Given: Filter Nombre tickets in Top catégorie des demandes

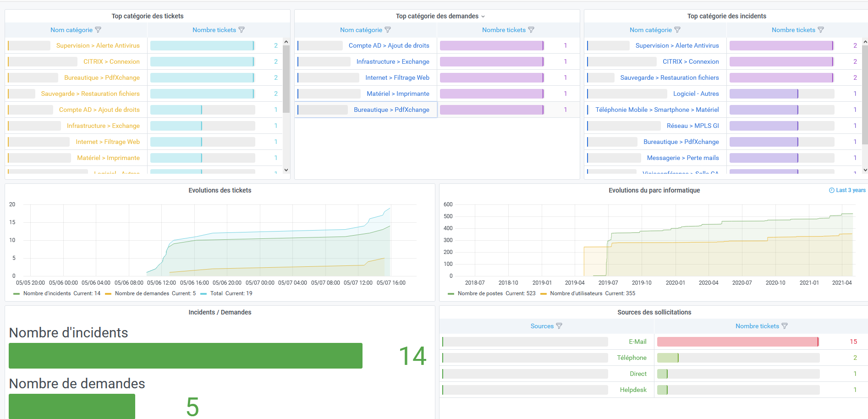Looking at the screenshot, I should pos(531,30).
